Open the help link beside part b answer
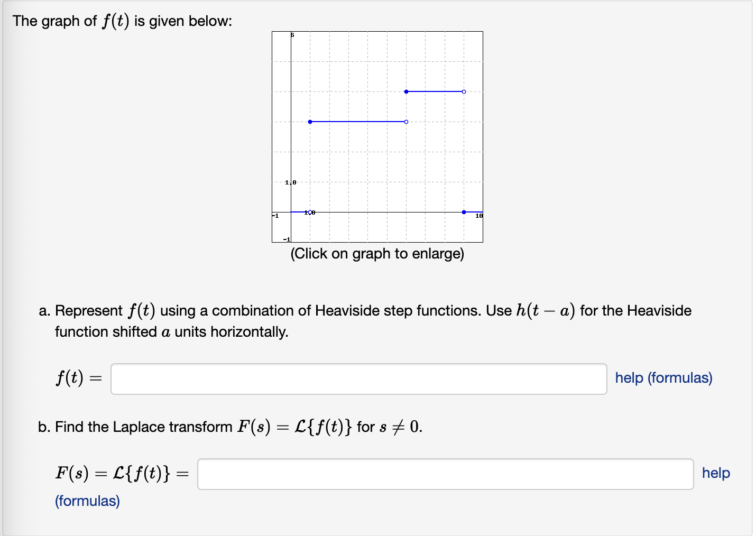Viewport: 756px width, 536px height. tap(715, 473)
